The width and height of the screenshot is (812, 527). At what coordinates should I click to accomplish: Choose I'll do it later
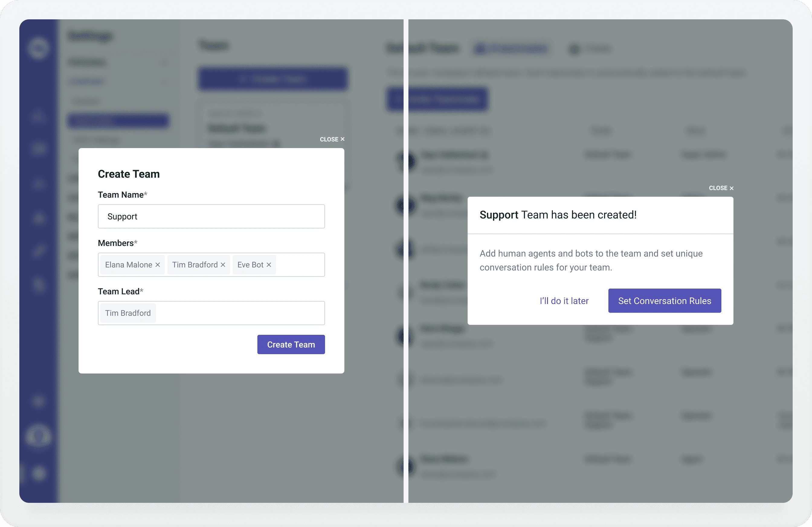pyautogui.click(x=564, y=301)
